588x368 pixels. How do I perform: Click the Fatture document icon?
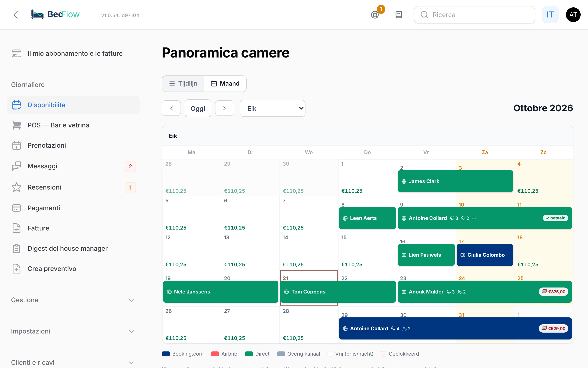pyautogui.click(x=17, y=228)
